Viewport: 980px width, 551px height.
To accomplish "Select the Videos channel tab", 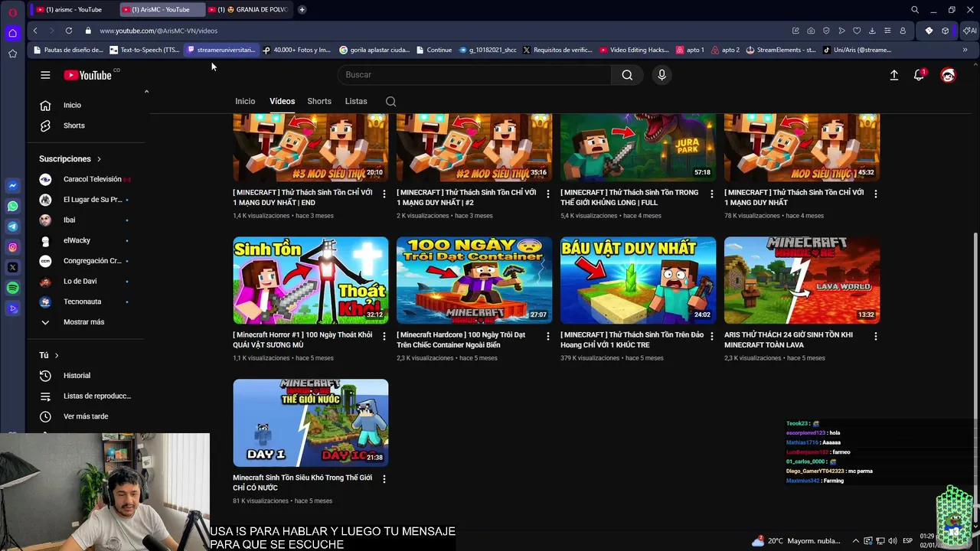I will coord(282,101).
